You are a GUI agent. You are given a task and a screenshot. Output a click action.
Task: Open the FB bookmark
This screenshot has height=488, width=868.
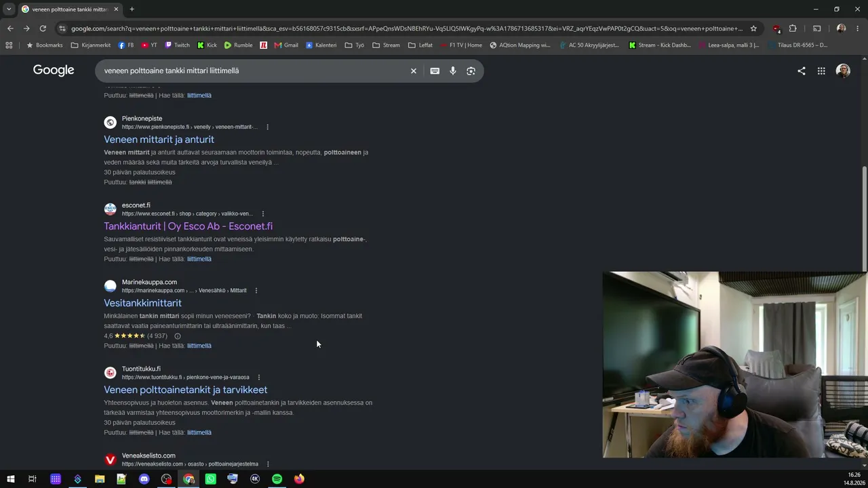coord(125,45)
